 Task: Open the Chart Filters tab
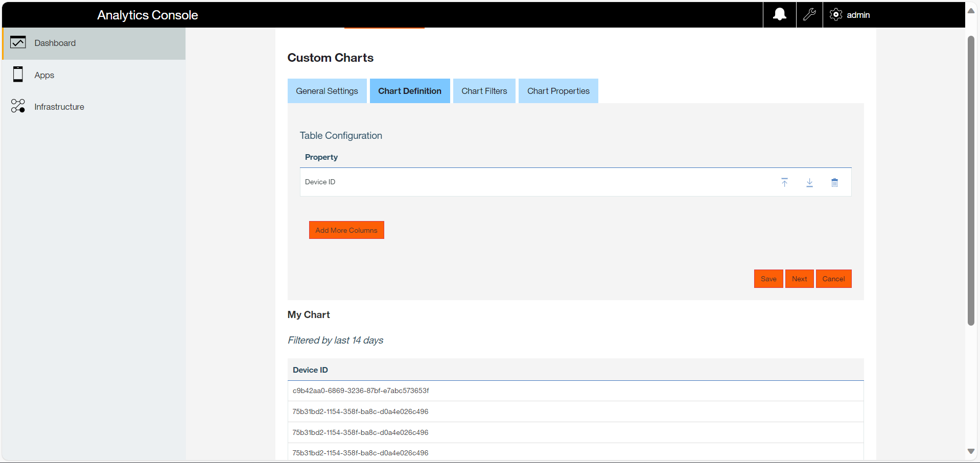point(484,91)
